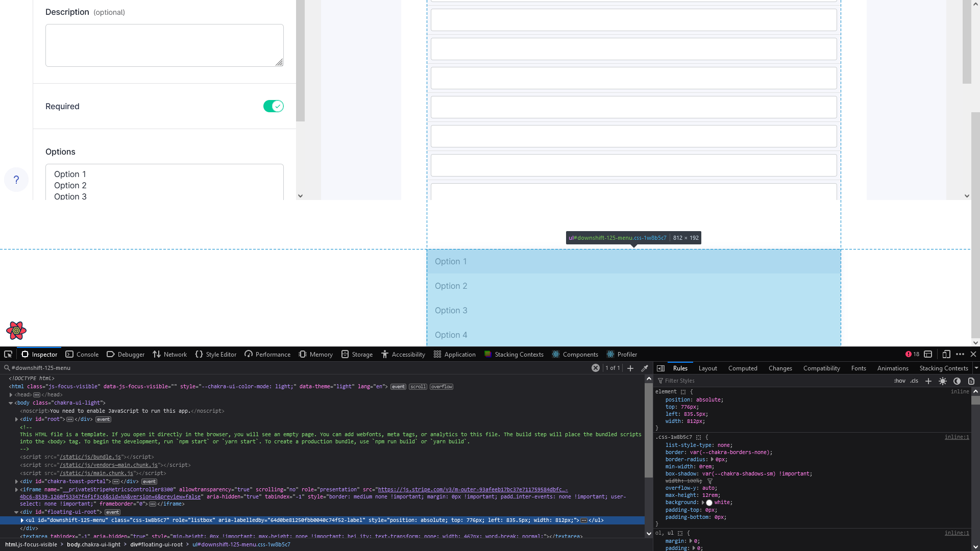This screenshot has height=551, width=980.
Task: Click the 18 errors badge
Action: [x=912, y=354]
